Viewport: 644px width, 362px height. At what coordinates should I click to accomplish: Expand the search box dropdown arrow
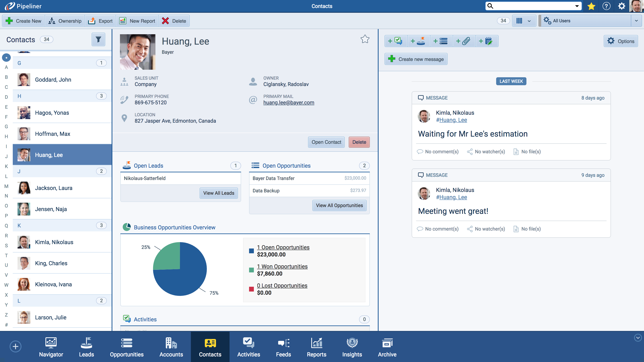point(577,6)
